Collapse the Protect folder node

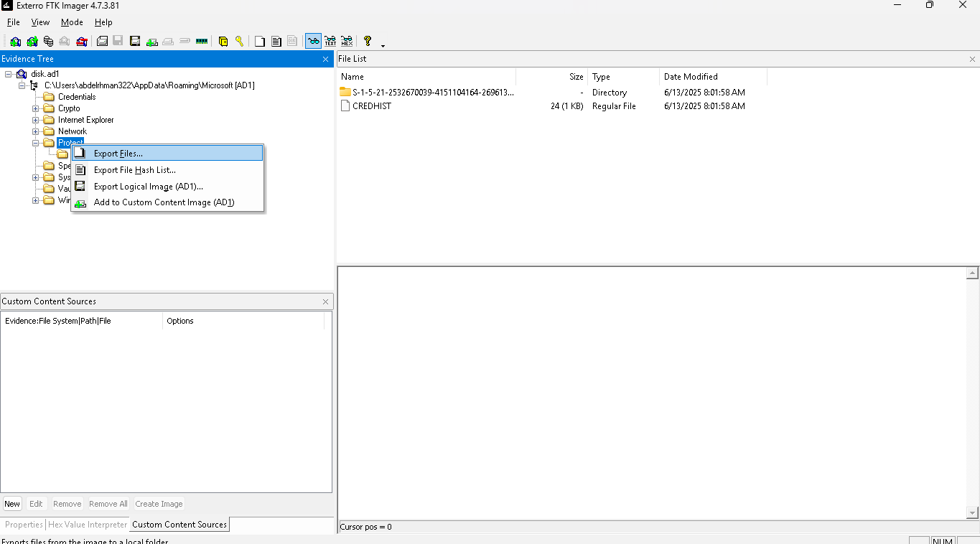click(x=36, y=143)
